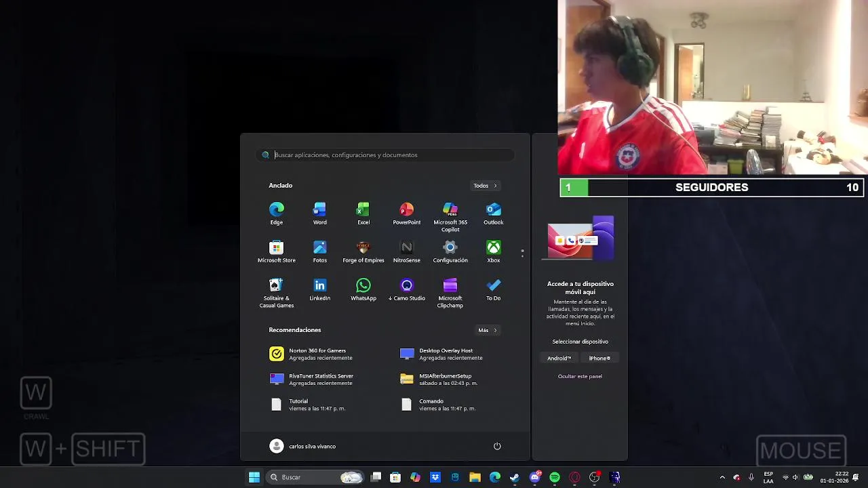868x488 pixels.
Task: Open the volume control in system tray
Action: click(x=796, y=477)
